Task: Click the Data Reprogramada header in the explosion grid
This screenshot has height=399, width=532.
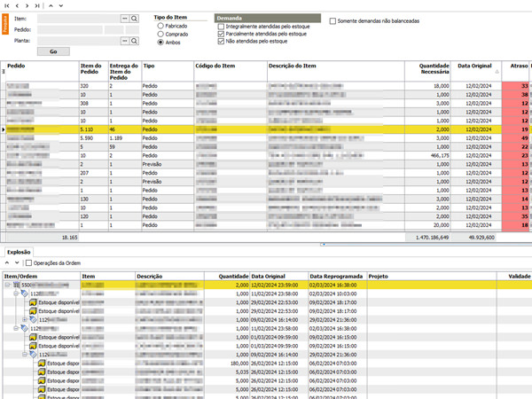Action: tap(336, 276)
